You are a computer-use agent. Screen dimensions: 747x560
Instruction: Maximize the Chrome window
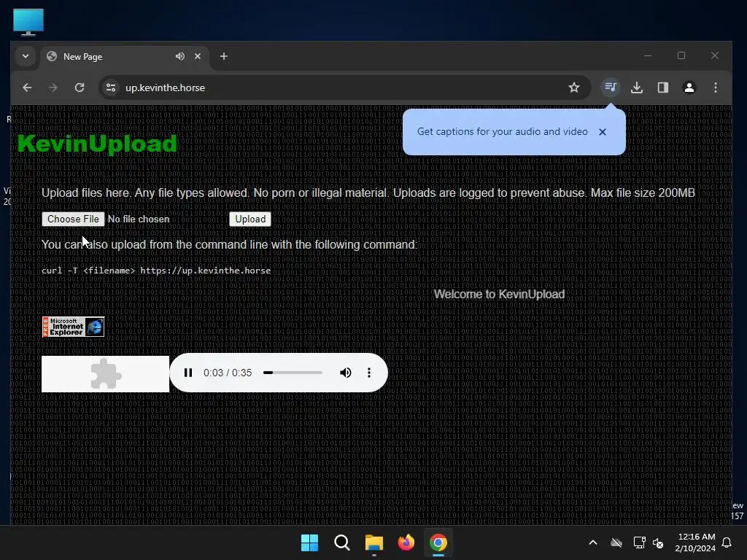(681, 55)
